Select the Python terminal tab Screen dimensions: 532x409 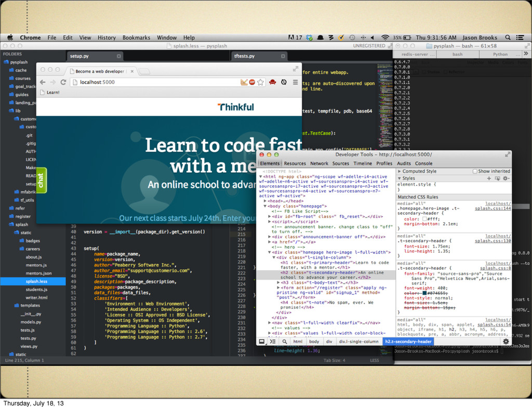tap(500, 54)
